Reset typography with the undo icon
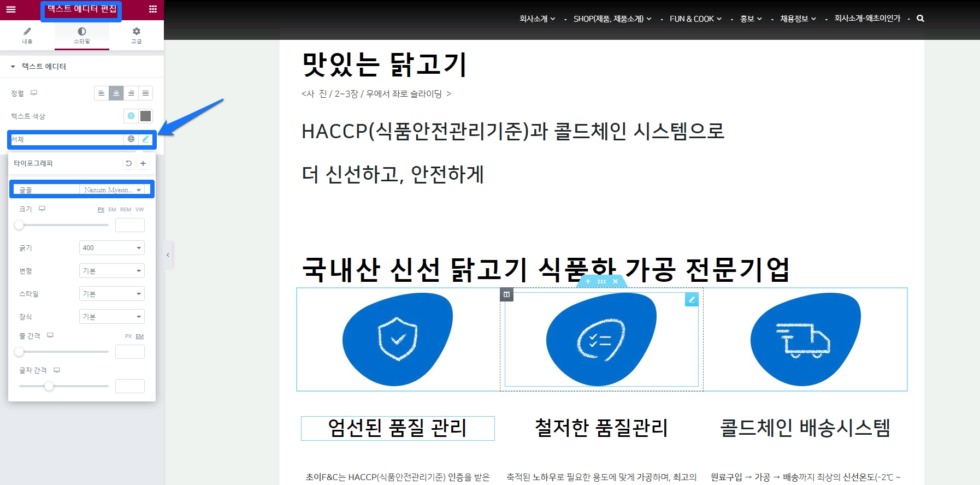The image size is (980, 485). click(x=129, y=163)
